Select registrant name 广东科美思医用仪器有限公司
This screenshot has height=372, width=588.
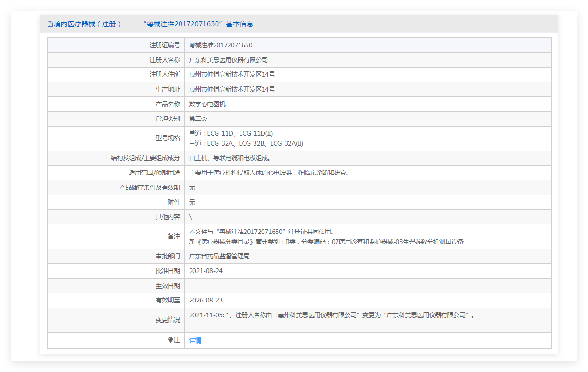point(228,60)
